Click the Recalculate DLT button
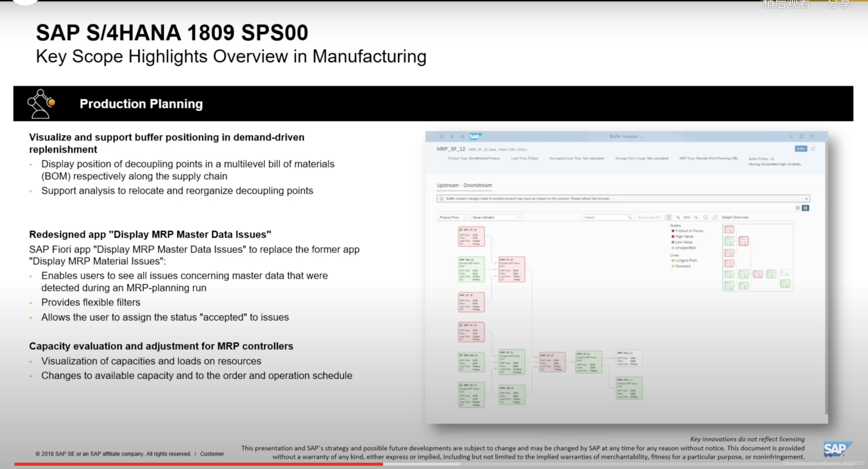The image size is (868, 469). tap(649, 218)
